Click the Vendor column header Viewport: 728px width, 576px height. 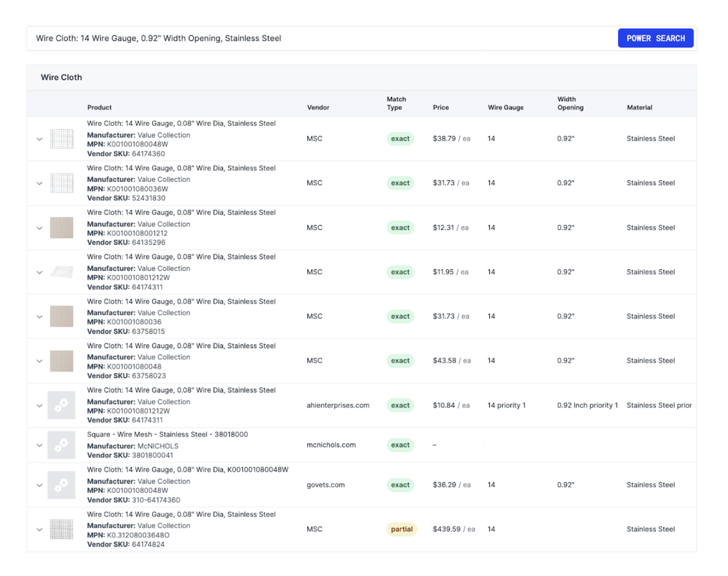[x=318, y=107]
